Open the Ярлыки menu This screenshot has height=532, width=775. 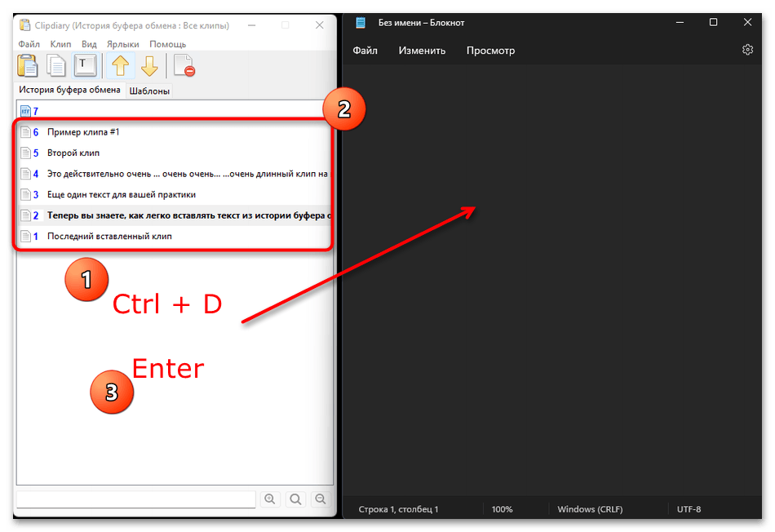pyautogui.click(x=122, y=44)
